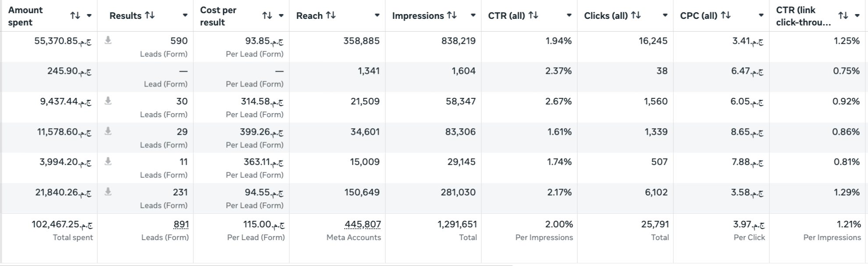868x266 pixels.
Task: Sort by Impressions arrows icon
Action: click(452, 15)
